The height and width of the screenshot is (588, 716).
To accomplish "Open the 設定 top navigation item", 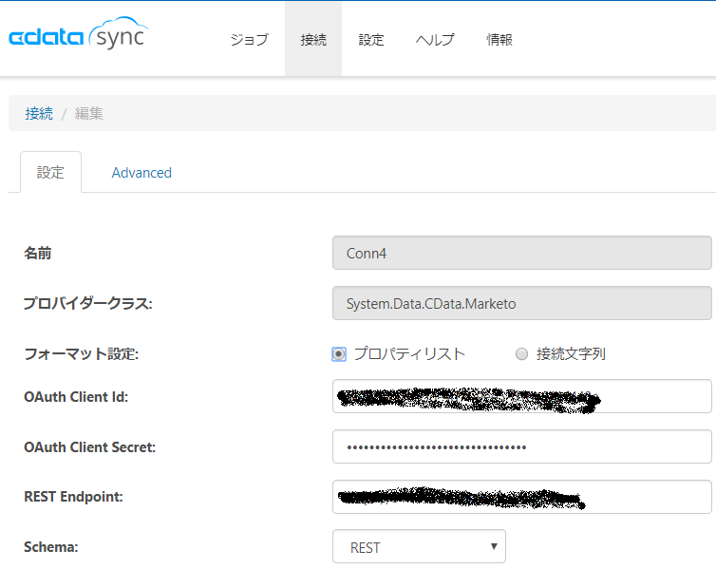I will pyautogui.click(x=371, y=40).
